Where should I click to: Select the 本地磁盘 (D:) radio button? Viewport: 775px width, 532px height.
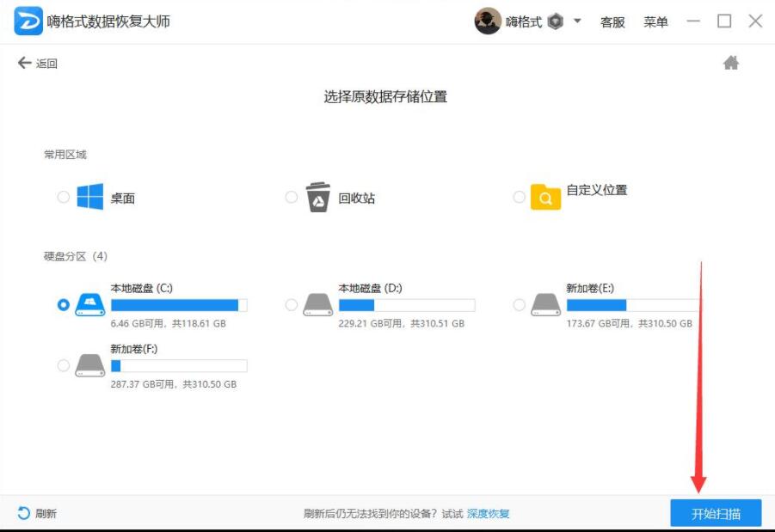pos(291,305)
